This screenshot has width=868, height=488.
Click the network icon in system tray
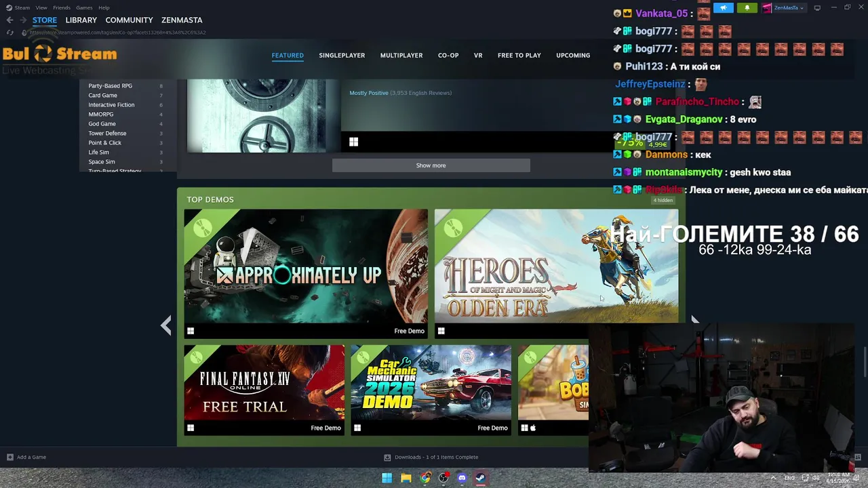(x=805, y=478)
